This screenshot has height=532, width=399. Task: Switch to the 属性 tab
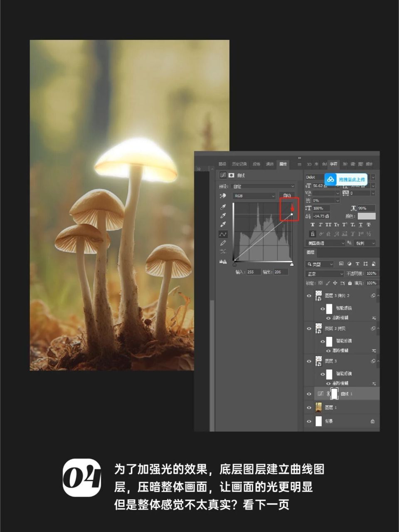pyautogui.click(x=283, y=164)
